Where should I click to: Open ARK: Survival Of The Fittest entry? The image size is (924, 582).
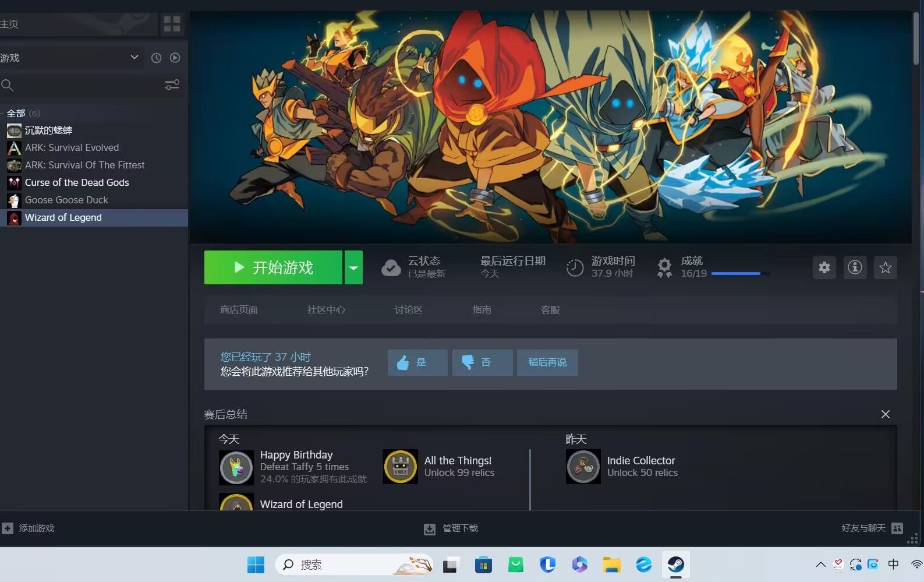click(x=94, y=165)
